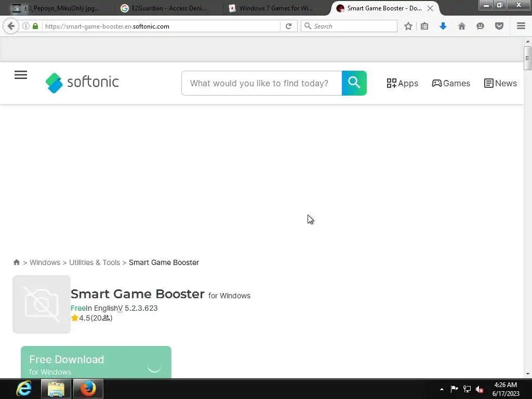Click the Smart Game Booster placeholder image
532x399 pixels.
pos(42,304)
